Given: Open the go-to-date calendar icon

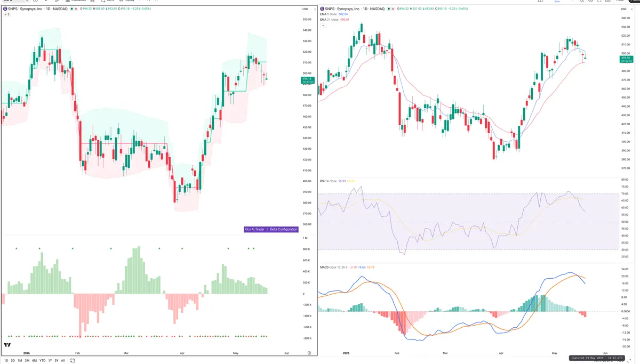Looking at the screenshot, I should [73, 361].
